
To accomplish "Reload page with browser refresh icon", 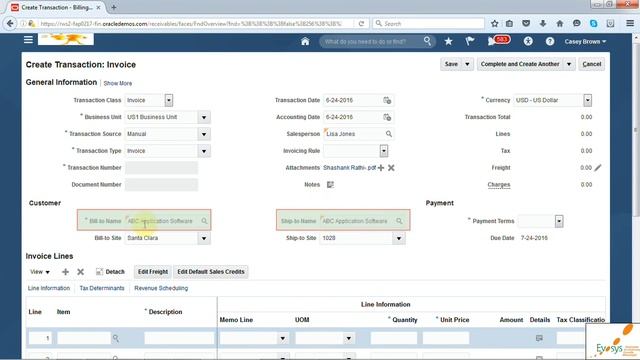I will tap(361, 24).
